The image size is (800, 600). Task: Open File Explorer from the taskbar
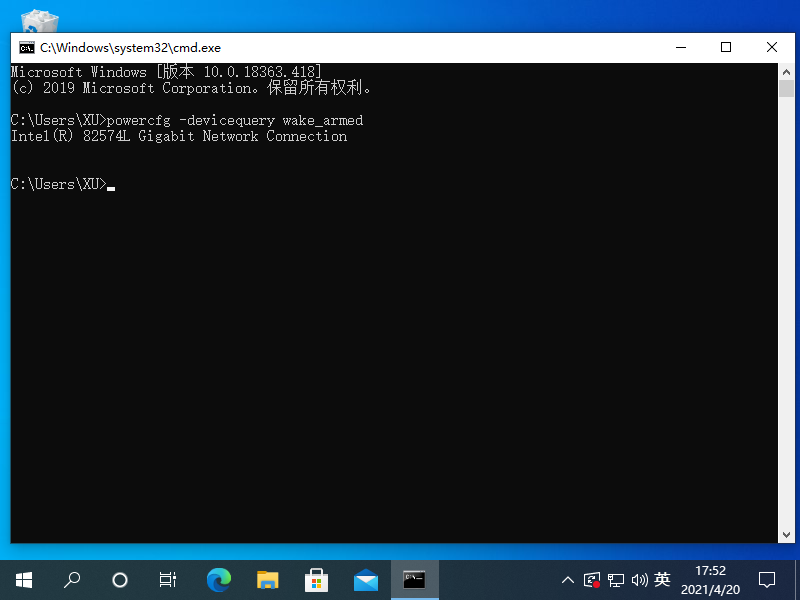267,579
